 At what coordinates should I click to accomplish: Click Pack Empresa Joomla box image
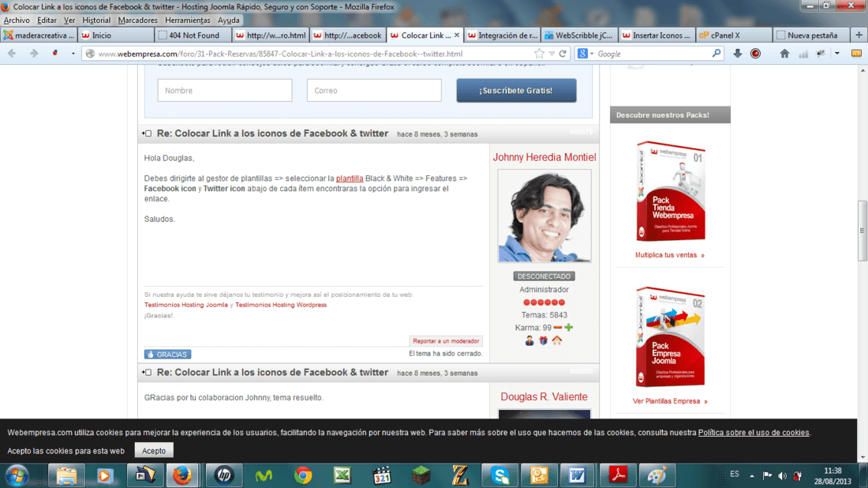(x=670, y=336)
